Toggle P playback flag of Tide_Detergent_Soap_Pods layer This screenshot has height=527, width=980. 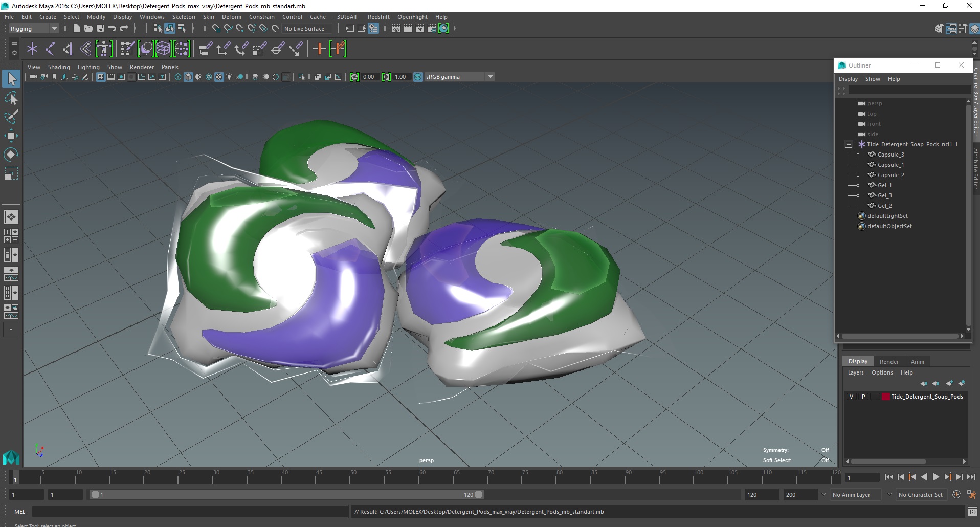coord(863,397)
